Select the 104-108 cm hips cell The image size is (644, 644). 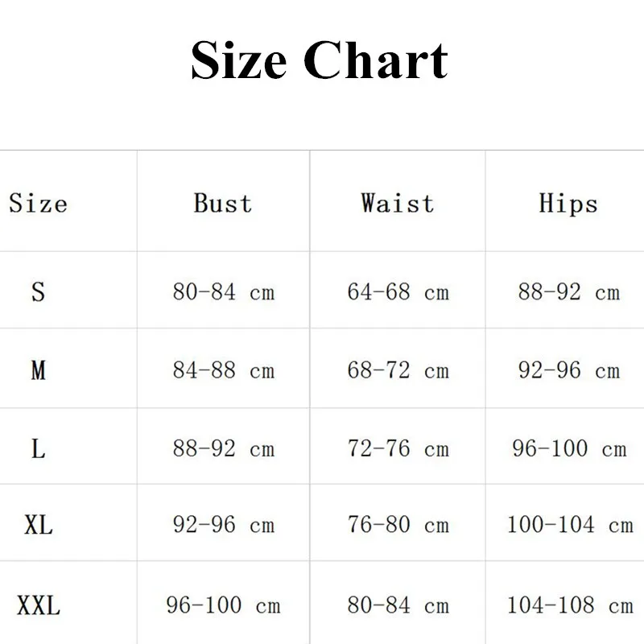[569, 605]
